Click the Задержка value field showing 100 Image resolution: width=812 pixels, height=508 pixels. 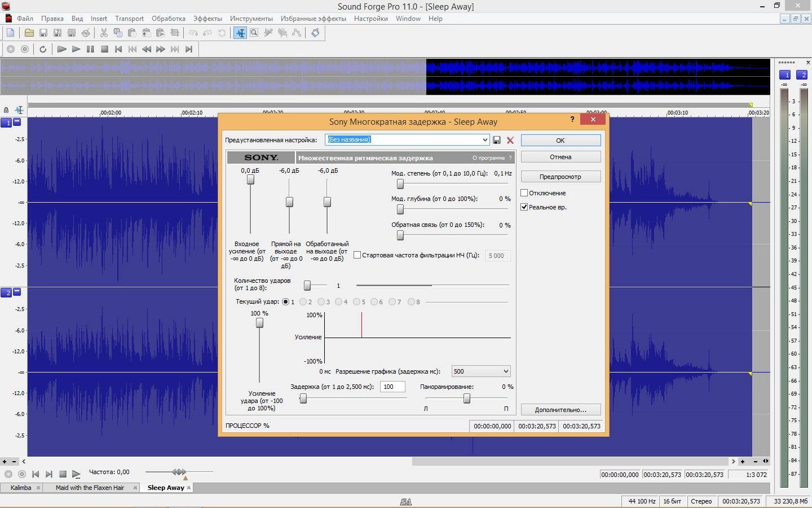tap(392, 387)
